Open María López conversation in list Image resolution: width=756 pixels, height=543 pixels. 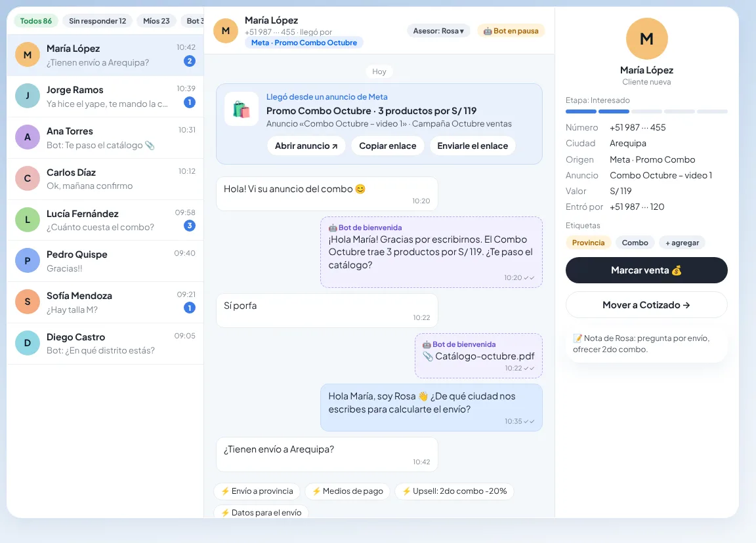[x=105, y=55]
